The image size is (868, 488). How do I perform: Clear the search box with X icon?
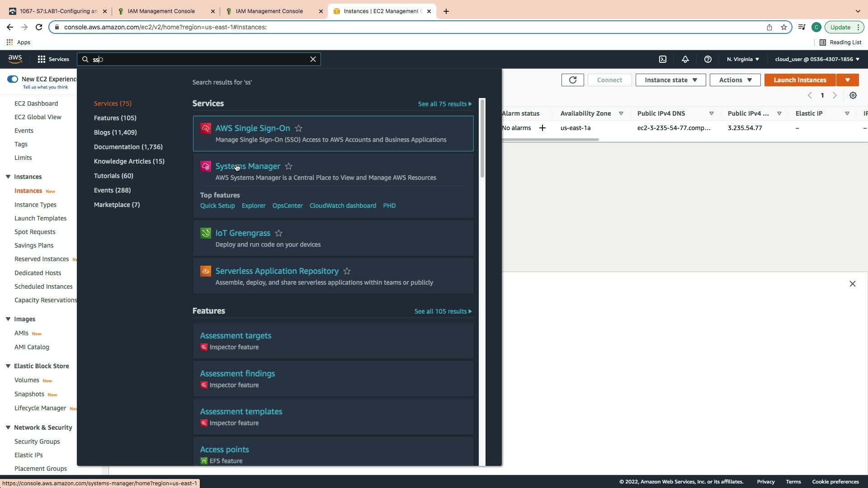(x=313, y=59)
